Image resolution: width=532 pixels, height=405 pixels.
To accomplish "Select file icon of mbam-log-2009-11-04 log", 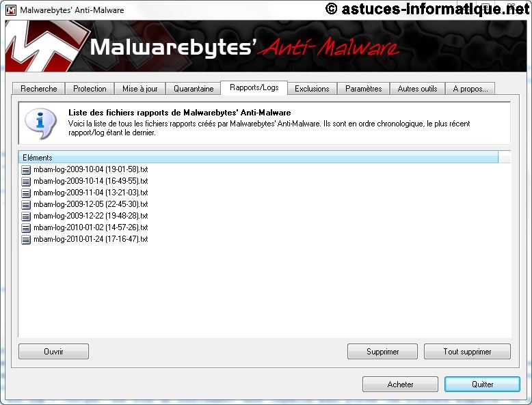I will click(26, 193).
